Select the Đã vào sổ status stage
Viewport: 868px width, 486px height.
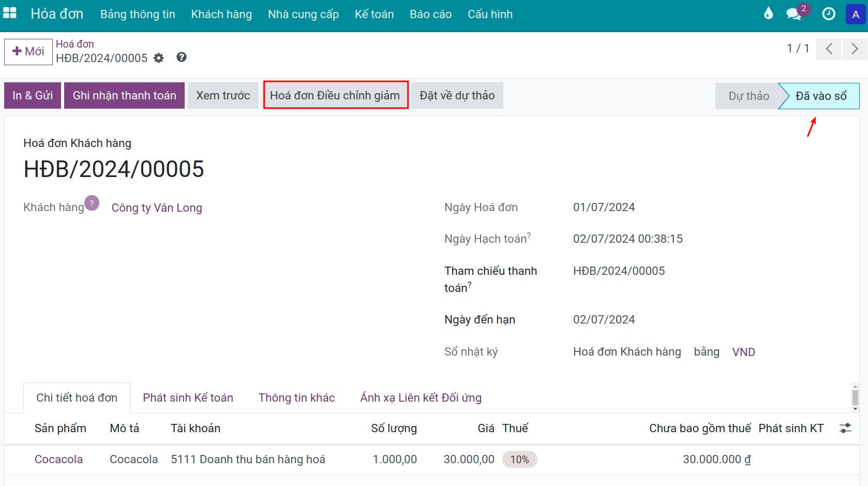(x=821, y=96)
